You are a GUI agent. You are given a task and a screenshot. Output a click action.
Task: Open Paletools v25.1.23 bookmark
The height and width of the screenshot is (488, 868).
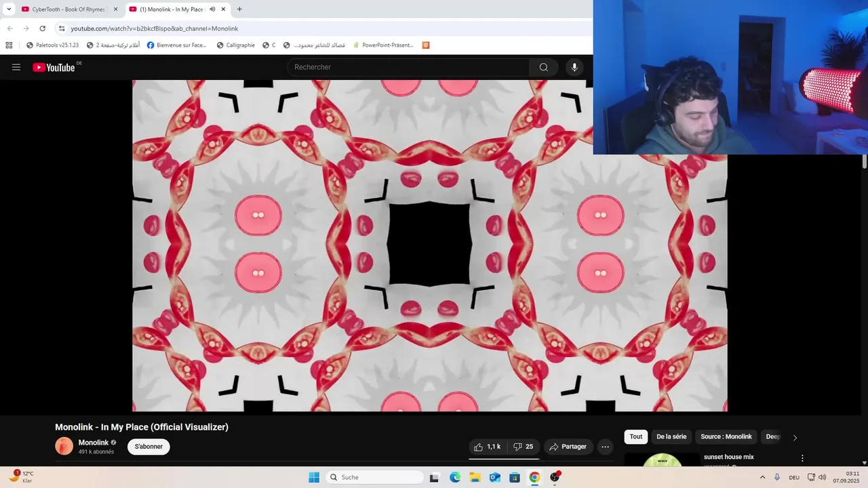52,45
